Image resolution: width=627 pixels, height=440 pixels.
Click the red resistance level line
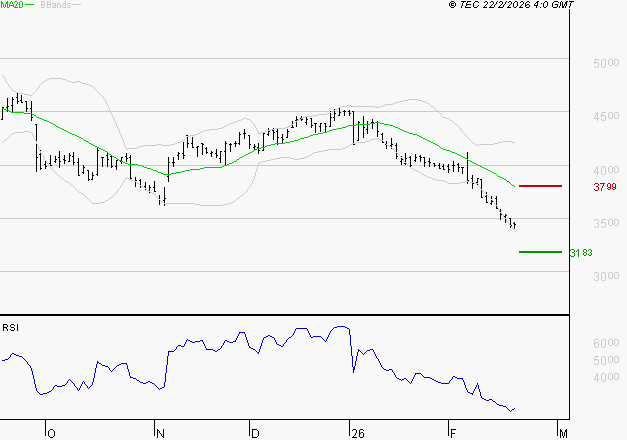pos(540,186)
